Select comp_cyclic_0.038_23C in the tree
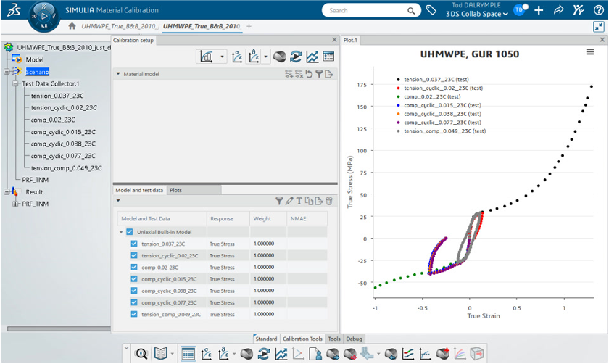609x364 pixels. click(x=63, y=144)
